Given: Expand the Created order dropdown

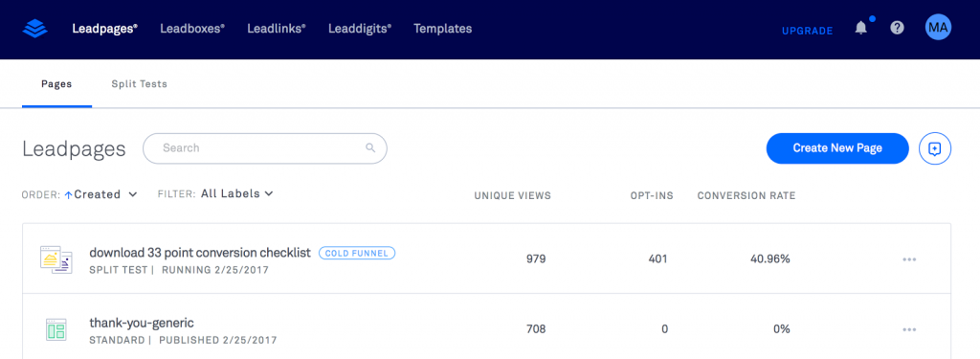Looking at the screenshot, I should point(105,194).
